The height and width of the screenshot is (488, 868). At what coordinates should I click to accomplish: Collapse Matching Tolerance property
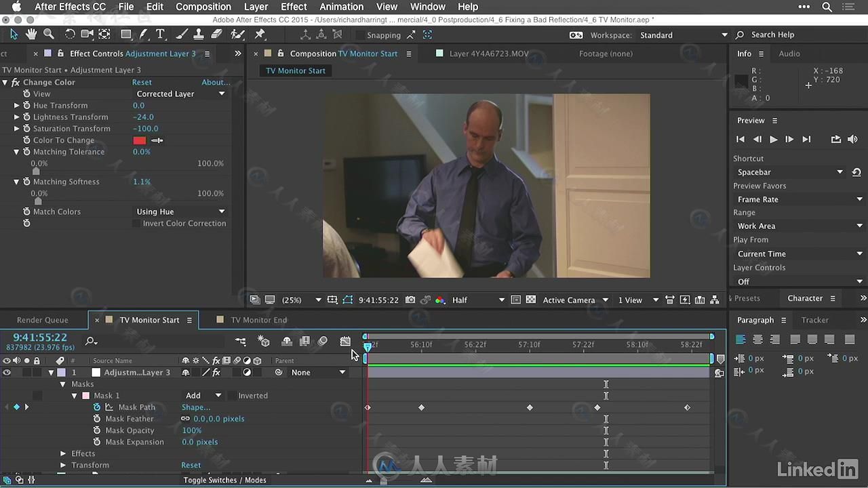click(x=17, y=152)
